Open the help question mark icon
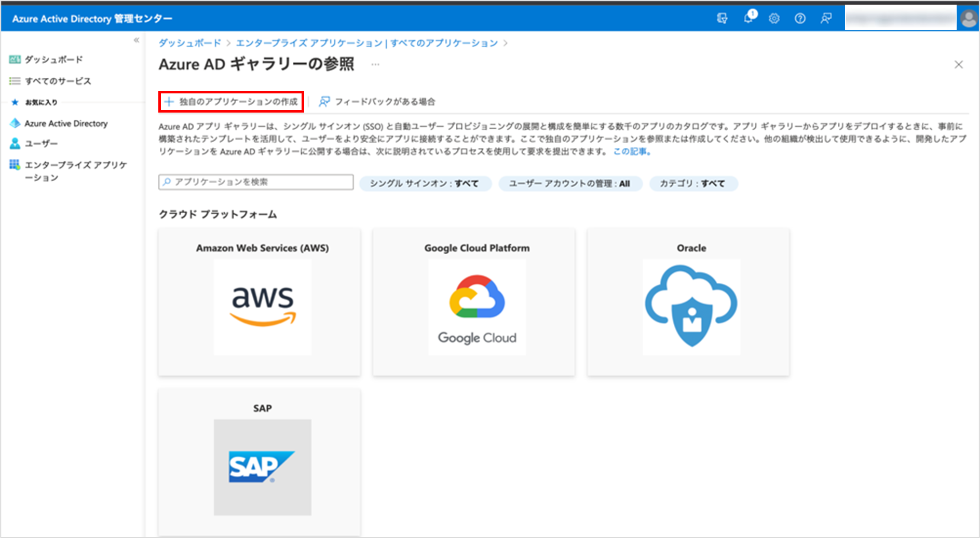This screenshot has width=980, height=538. 800,19
